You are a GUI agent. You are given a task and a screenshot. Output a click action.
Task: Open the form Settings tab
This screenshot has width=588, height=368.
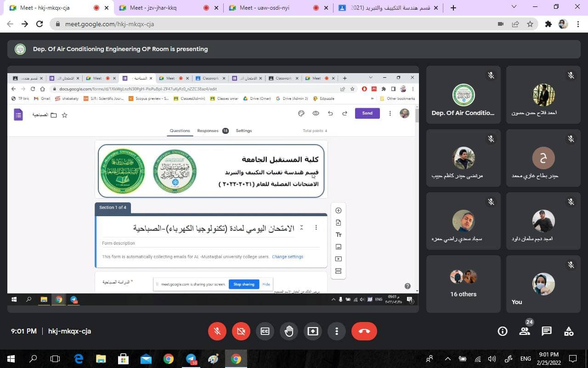coord(243,131)
